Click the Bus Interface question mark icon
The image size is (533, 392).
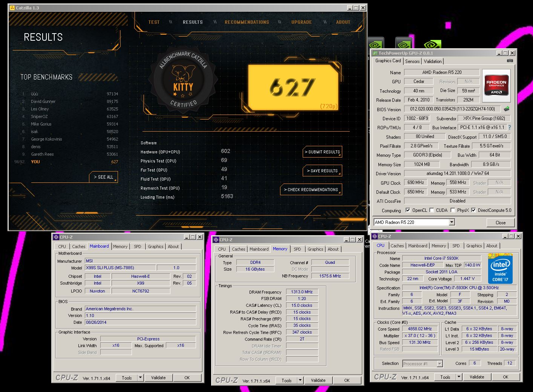tap(510, 127)
